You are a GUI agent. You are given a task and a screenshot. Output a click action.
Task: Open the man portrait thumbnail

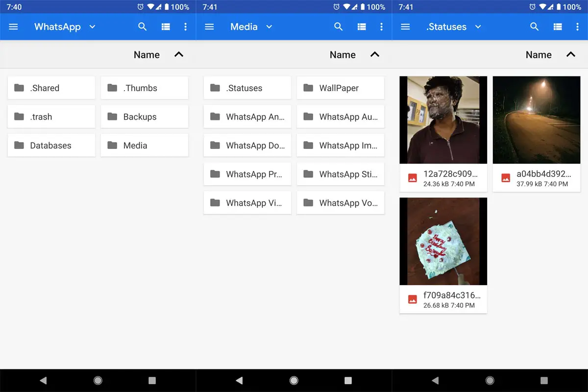click(443, 120)
